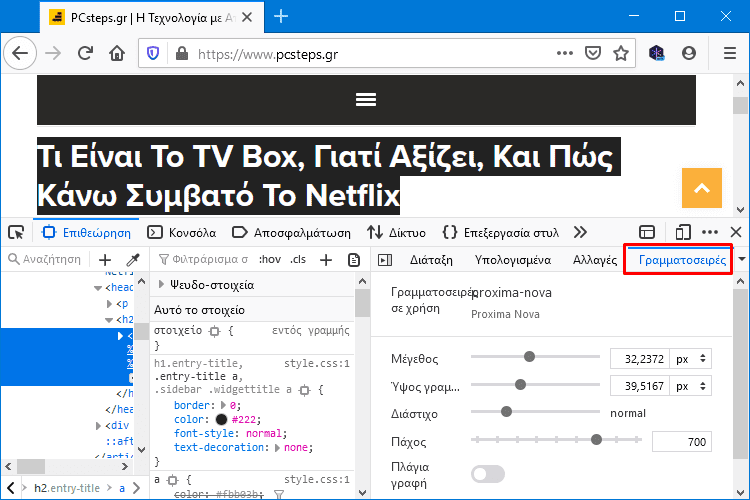750x500 pixels.
Task: Collapse the head node in markup tree
Action: (x=98, y=288)
